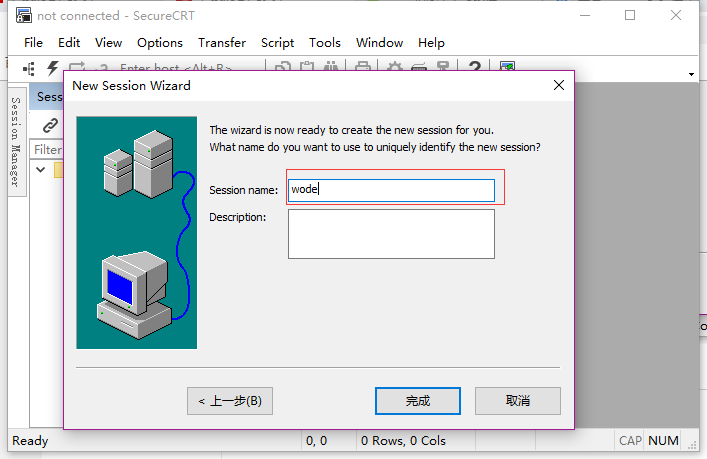The width and height of the screenshot is (707, 459).
Task: Finish the wizard with the 完成 button
Action: tap(418, 401)
